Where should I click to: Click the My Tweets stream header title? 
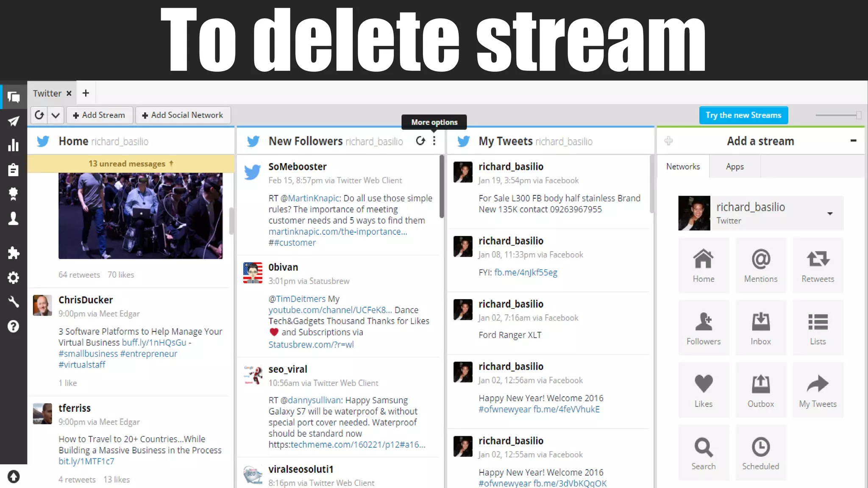(506, 141)
